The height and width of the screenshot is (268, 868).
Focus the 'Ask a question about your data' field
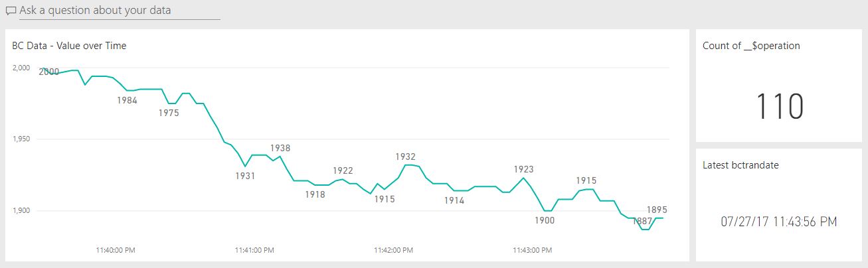click(x=120, y=11)
